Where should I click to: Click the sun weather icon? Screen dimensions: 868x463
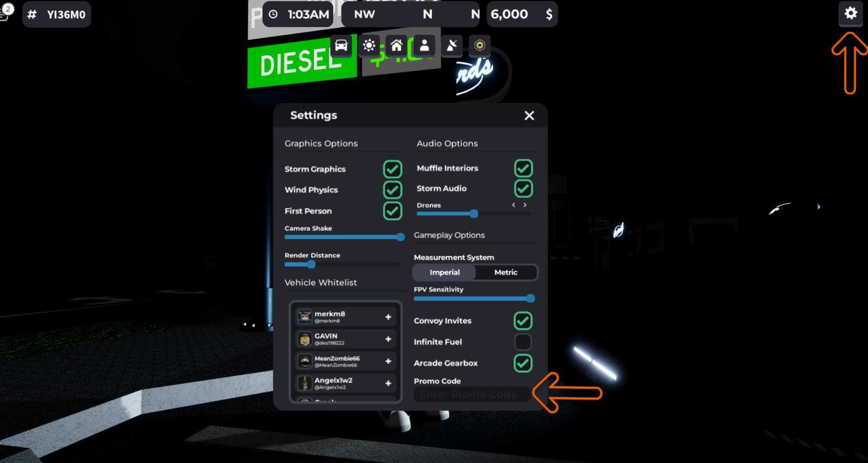pos(369,46)
